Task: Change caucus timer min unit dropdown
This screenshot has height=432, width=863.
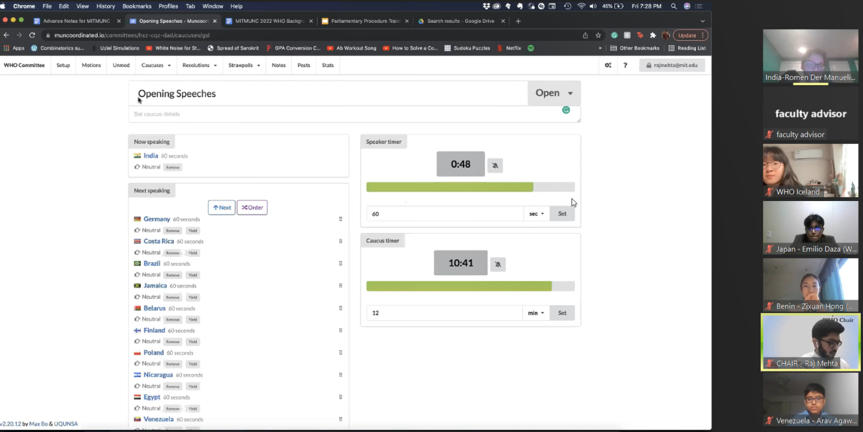Action: point(536,313)
